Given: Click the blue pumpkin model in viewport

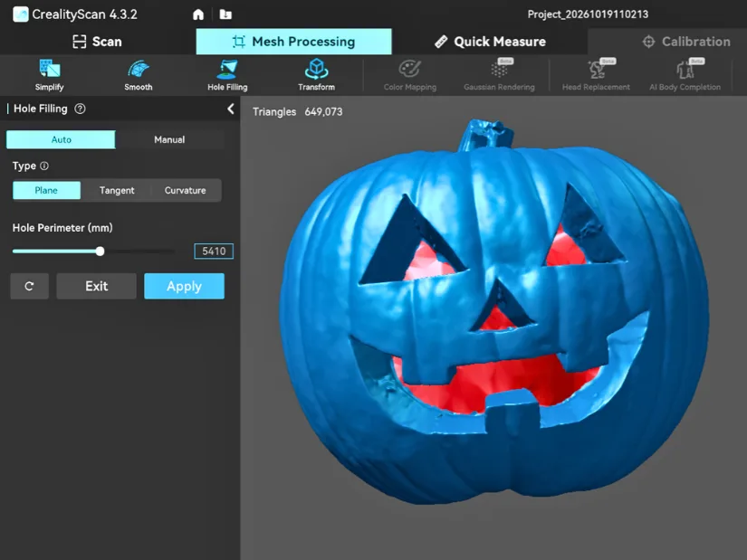Looking at the screenshot, I should [494, 314].
